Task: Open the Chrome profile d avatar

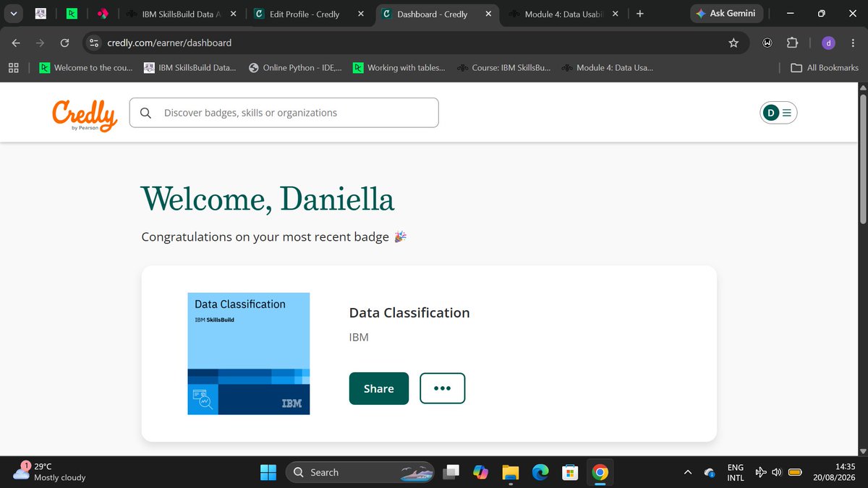Action: [x=828, y=43]
